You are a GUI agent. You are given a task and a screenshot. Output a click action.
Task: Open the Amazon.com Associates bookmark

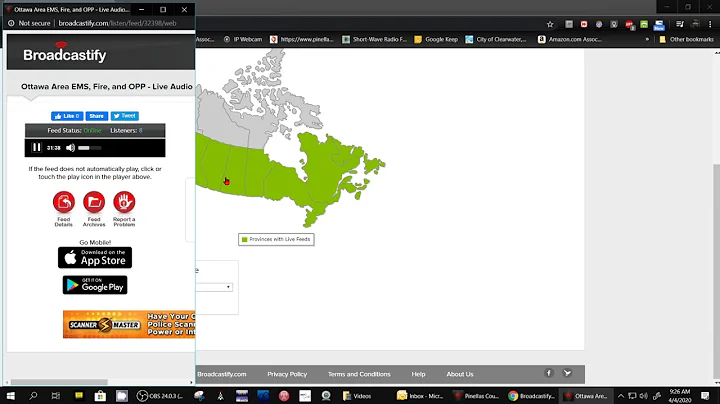click(570, 39)
